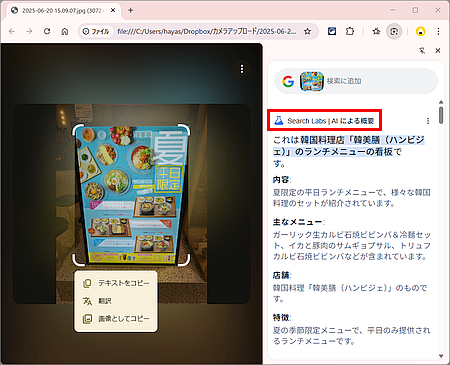Open the bookmarks list star icon
This screenshot has height=365, width=450.
coord(376,31)
